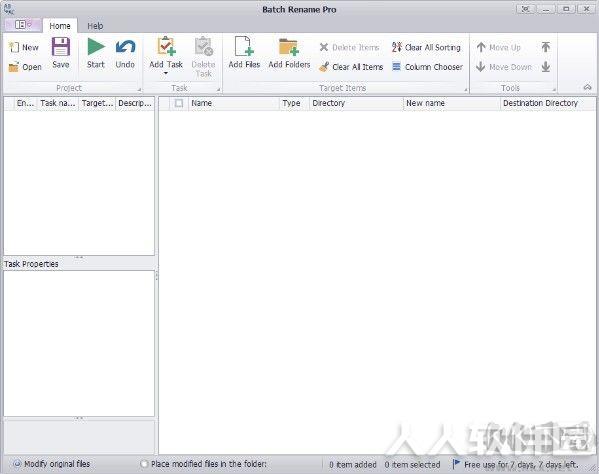Sort by the Name column header

234,103
